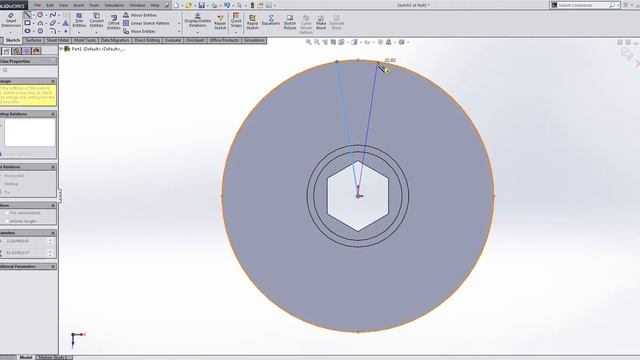The height and width of the screenshot is (360, 640).
Task: Collapse the Existing Relations section
Action: tap(53, 114)
